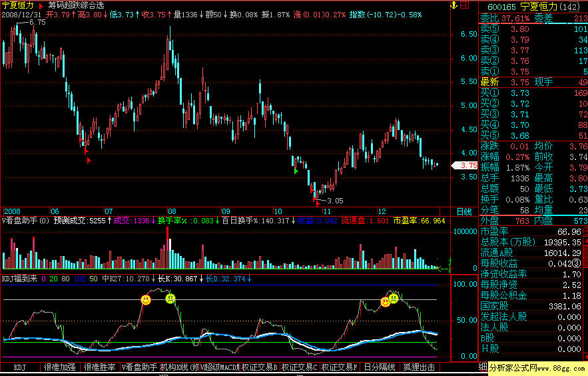Click the yellow smiley marker under December in KDJ panel
The width and height of the screenshot is (588, 376).
pos(394,298)
